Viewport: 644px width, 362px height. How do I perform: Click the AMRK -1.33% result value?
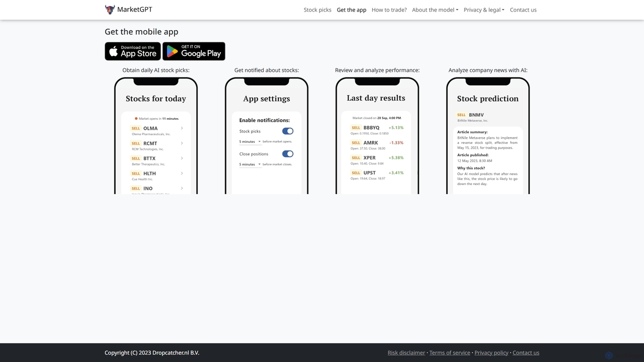(396, 143)
